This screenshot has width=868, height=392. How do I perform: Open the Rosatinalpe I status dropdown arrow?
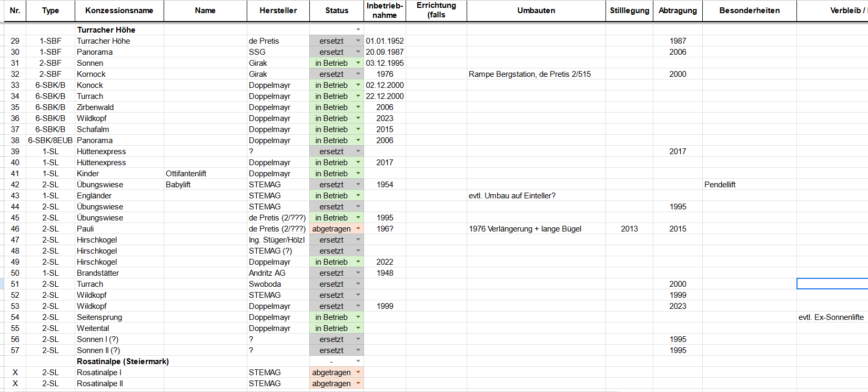tap(358, 373)
